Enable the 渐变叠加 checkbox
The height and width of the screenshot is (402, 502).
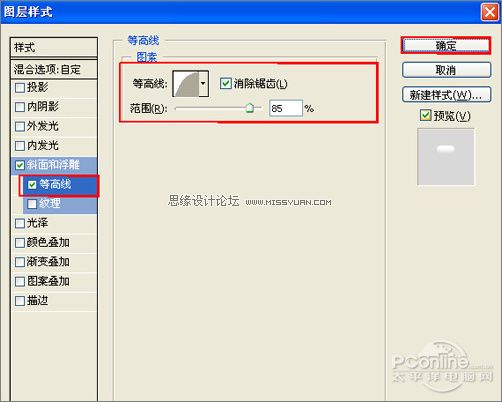20,262
